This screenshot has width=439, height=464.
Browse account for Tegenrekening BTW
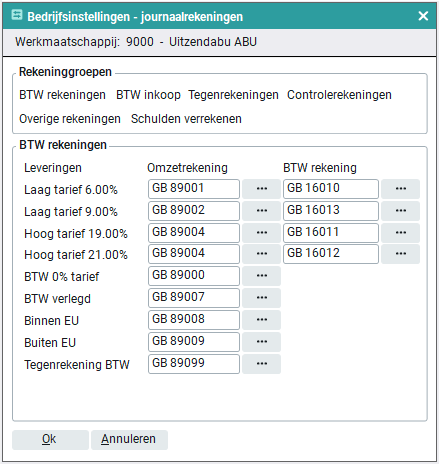[x=262, y=364]
